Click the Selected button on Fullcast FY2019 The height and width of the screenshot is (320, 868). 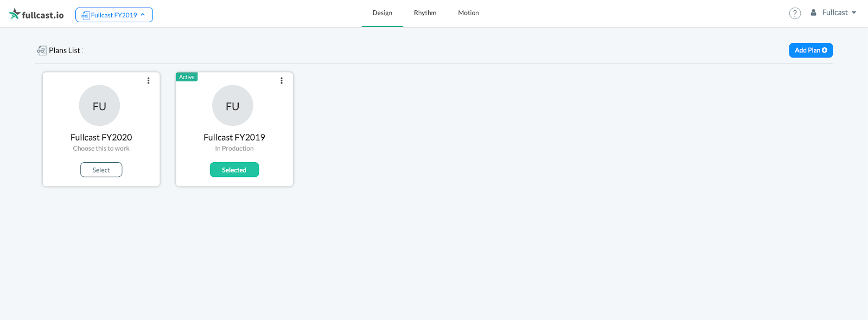(234, 170)
